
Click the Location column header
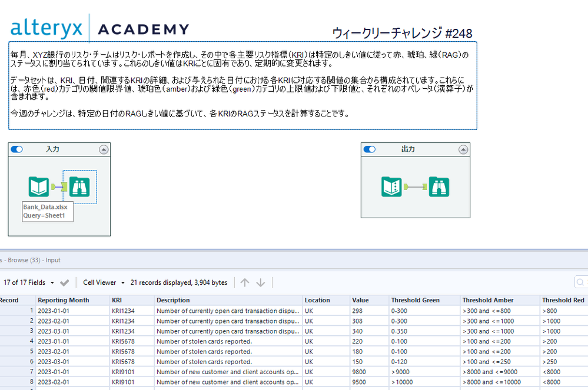326,300
